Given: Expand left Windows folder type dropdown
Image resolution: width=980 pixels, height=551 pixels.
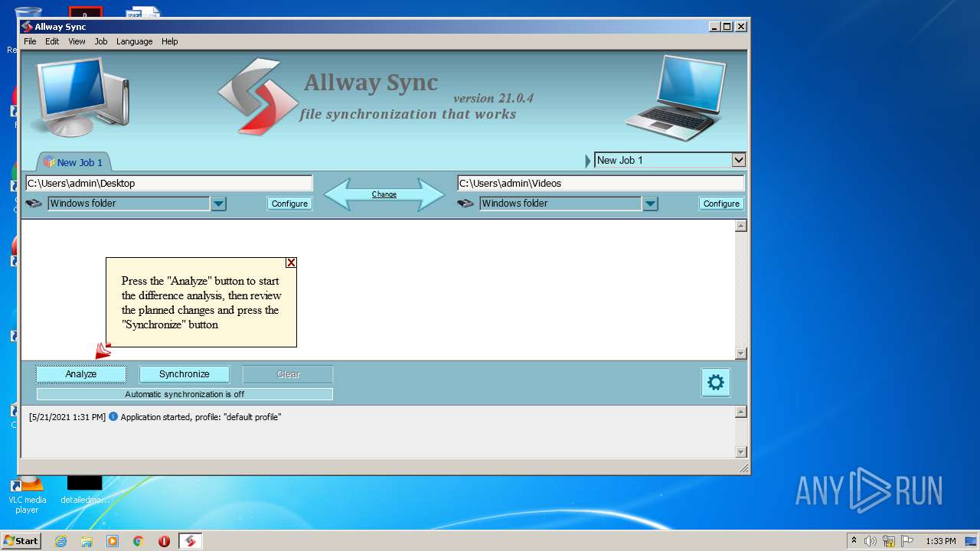Looking at the screenshot, I should (x=218, y=204).
